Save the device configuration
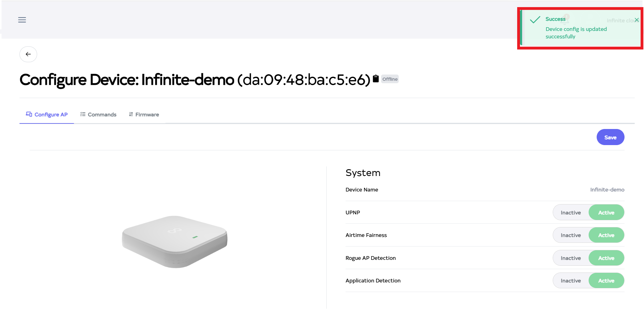This screenshot has width=644, height=318. 610,137
